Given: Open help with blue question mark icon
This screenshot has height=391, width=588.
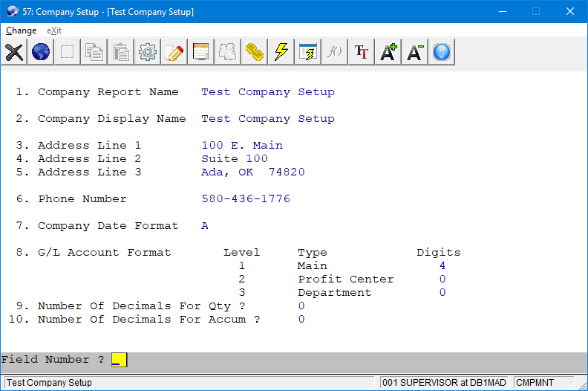Looking at the screenshot, I should coord(442,52).
